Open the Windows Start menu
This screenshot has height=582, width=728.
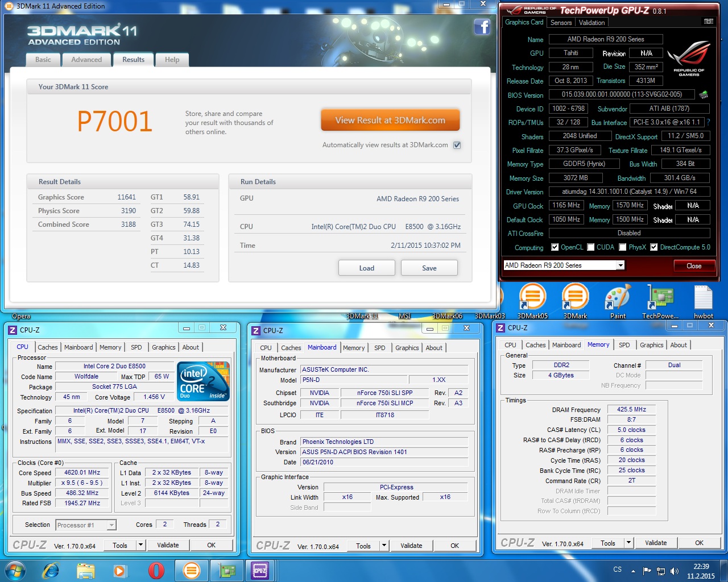pyautogui.click(x=15, y=571)
